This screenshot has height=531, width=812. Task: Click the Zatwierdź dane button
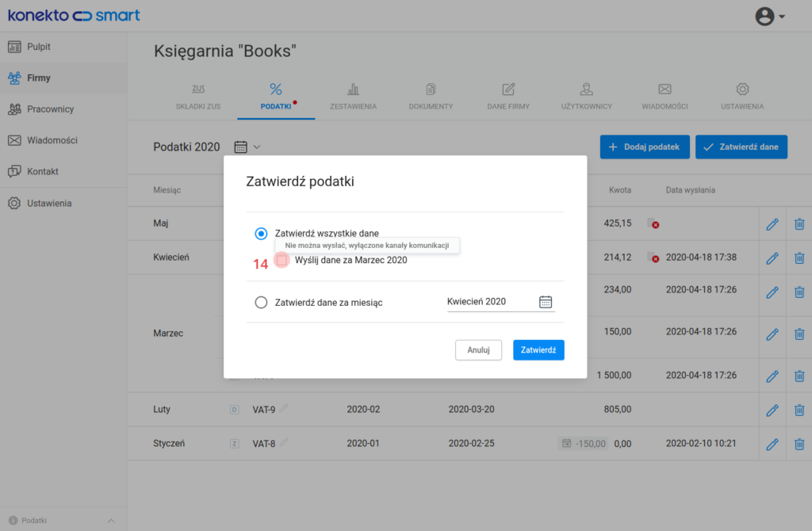pos(741,147)
